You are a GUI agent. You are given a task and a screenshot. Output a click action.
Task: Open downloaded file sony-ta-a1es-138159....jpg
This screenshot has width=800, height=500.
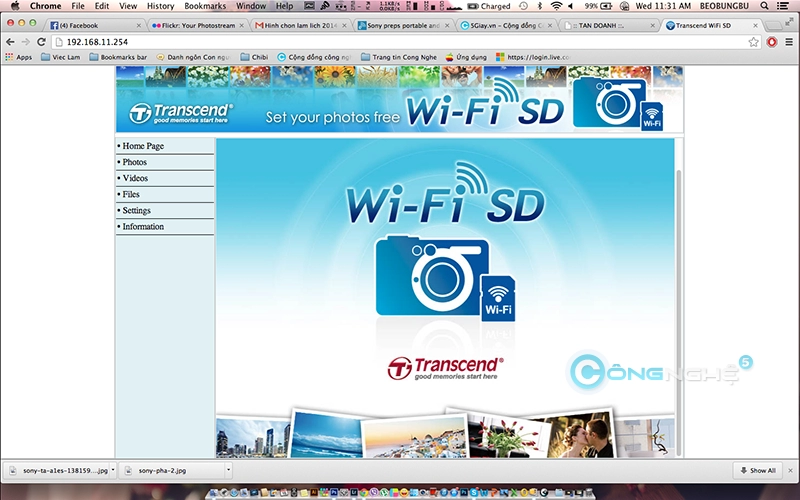point(59,470)
